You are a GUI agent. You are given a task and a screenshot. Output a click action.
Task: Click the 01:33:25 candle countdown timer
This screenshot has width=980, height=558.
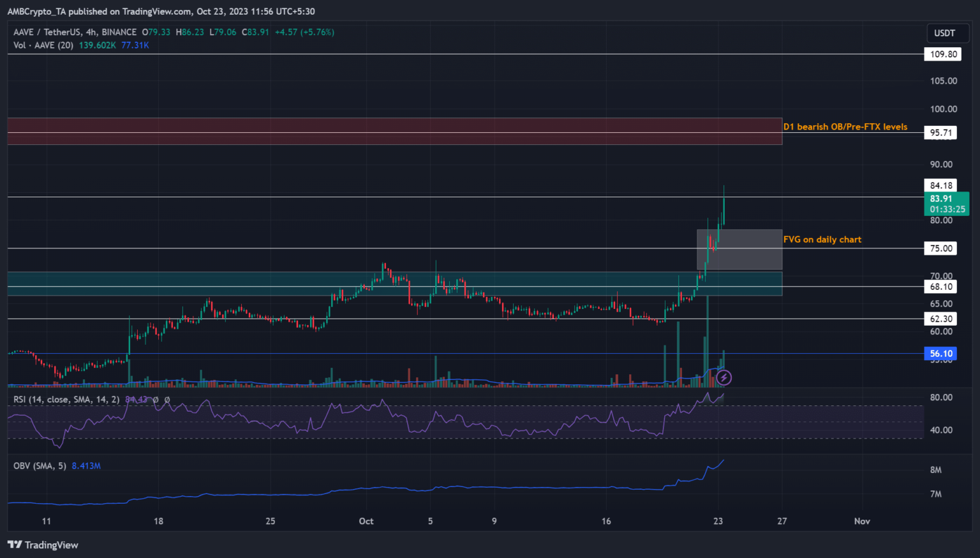[x=946, y=209]
